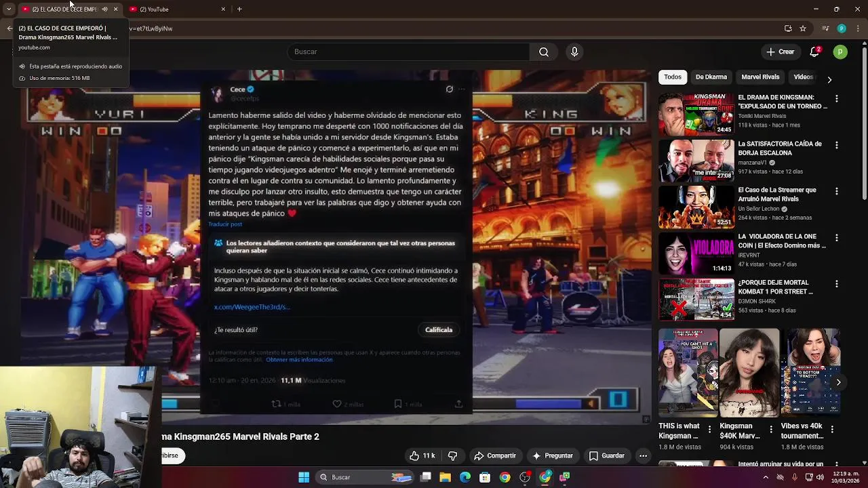Open options for THIS is what Kingsman short
Viewport: 868px width, 488px height.
point(710,429)
